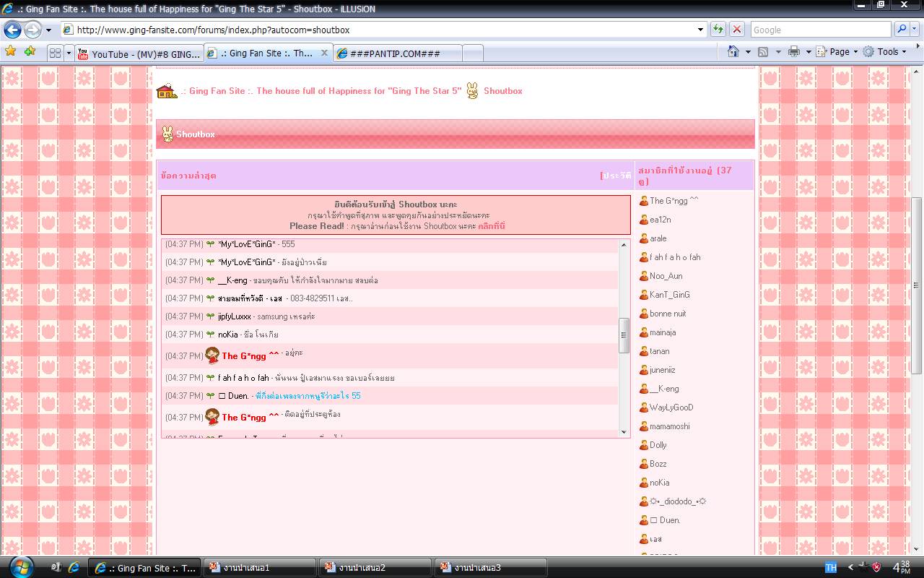The width and height of the screenshot is (924, 578).
Task: Click the คลิกที่นี่ rules link
Action: pos(492,226)
